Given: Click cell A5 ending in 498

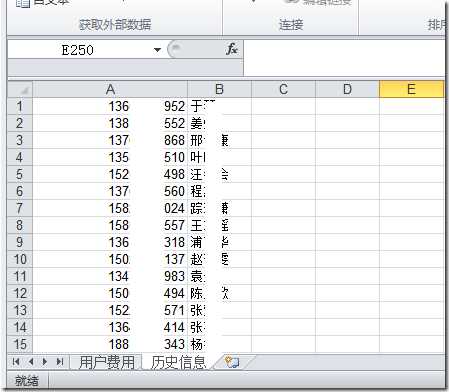Looking at the screenshot, I should (x=110, y=174).
